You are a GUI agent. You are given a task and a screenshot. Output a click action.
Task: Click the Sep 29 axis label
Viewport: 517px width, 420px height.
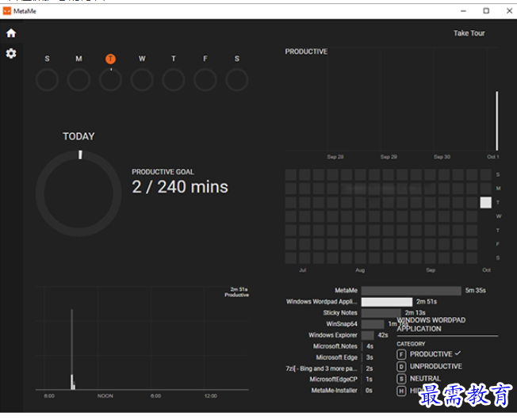coord(389,157)
